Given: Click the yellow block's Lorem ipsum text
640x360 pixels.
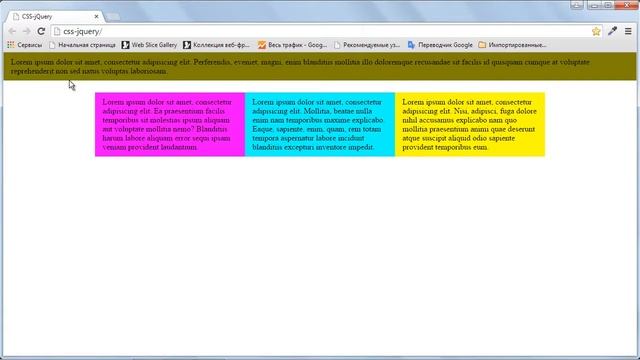Looking at the screenshot, I should pyautogui.click(x=469, y=124).
